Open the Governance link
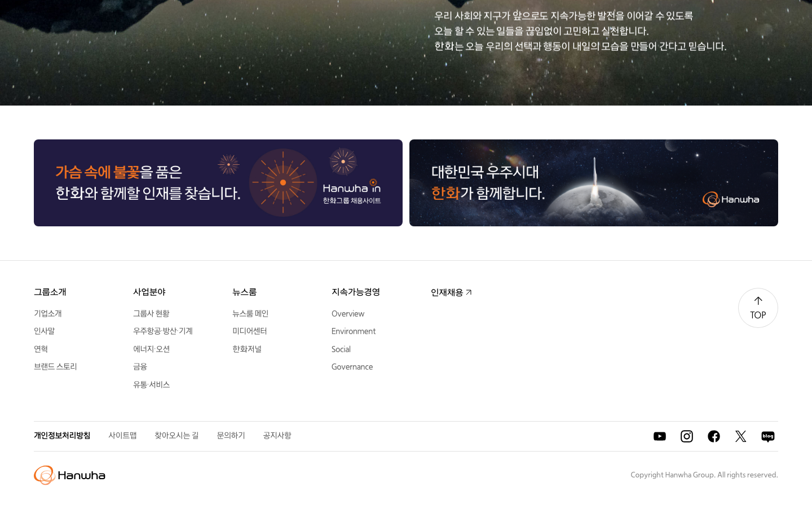812x508 pixels. pos(352,367)
